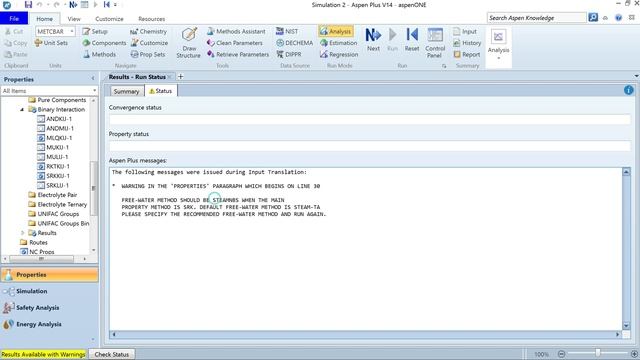Image resolution: width=640 pixels, height=360 pixels.
Task: Open the Summary tab
Action: tap(126, 91)
